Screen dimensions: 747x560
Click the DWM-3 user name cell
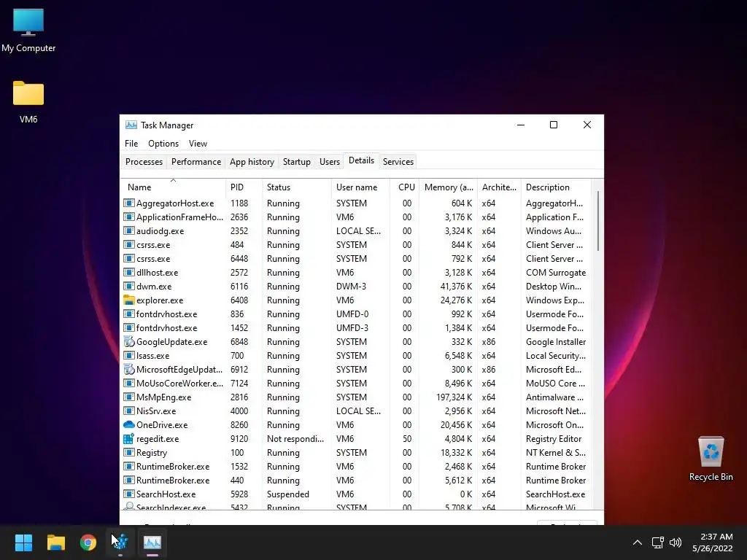pos(351,286)
